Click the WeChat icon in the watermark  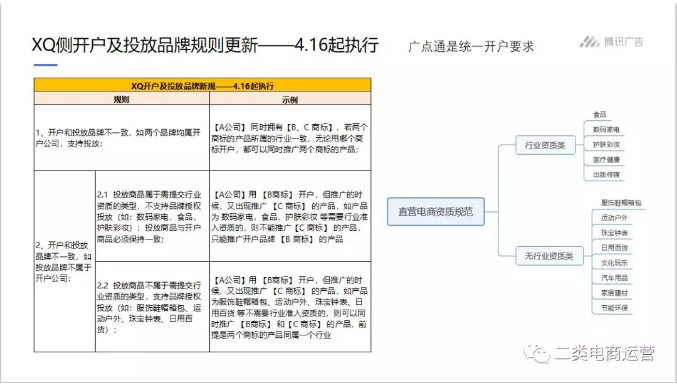pos(536,353)
